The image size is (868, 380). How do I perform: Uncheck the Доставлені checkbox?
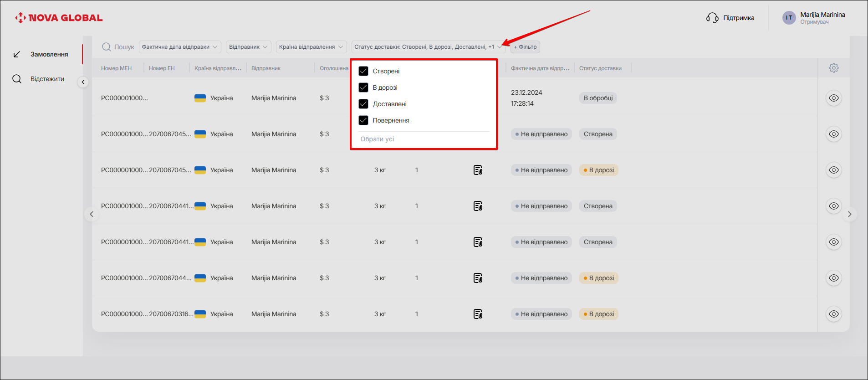363,104
